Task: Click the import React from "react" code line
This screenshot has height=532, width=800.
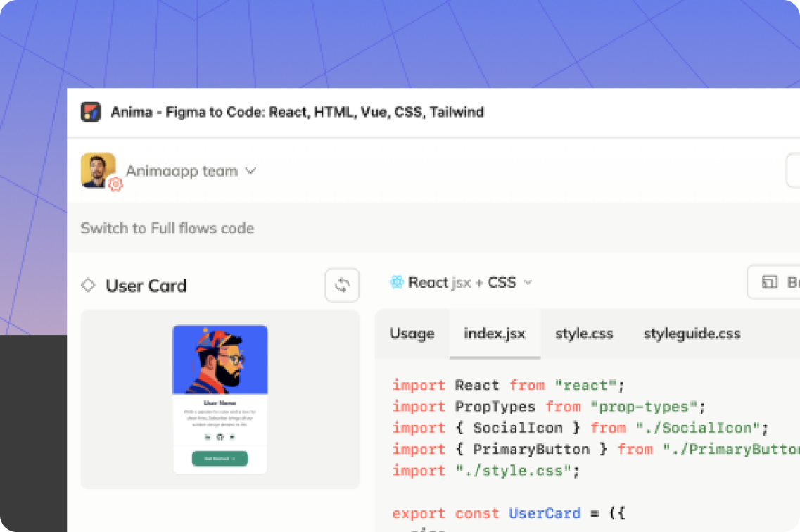Action: pyautogui.click(x=509, y=385)
